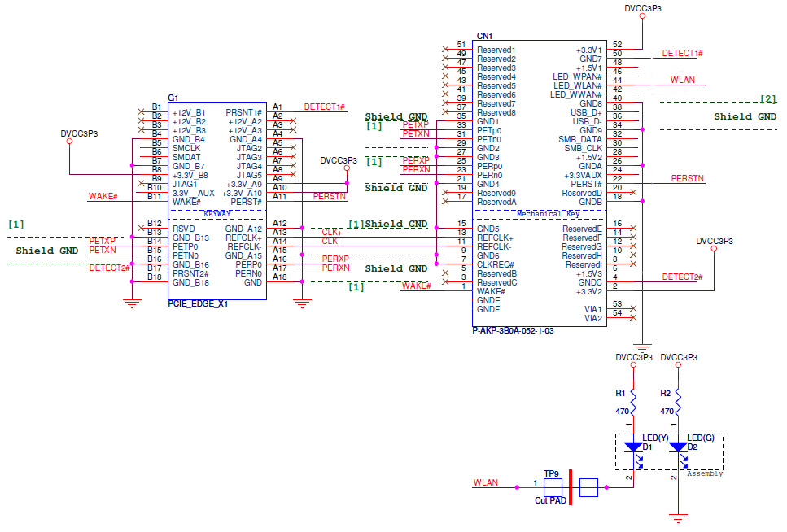
Task: Click the TP9 pad box labeled pin 1
Action: coord(553,488)
